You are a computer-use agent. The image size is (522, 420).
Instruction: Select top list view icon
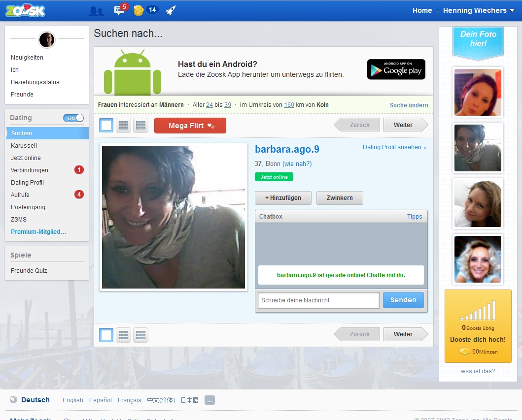pos(140,126)
